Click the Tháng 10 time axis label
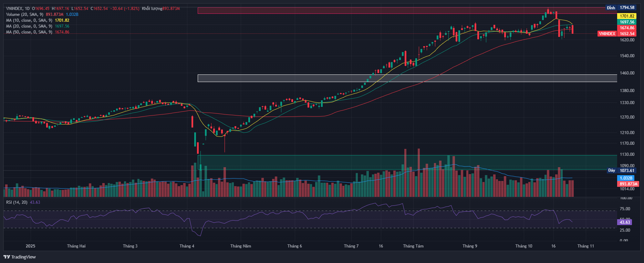This screenshot has width=644, height=263. pos(523,246)
